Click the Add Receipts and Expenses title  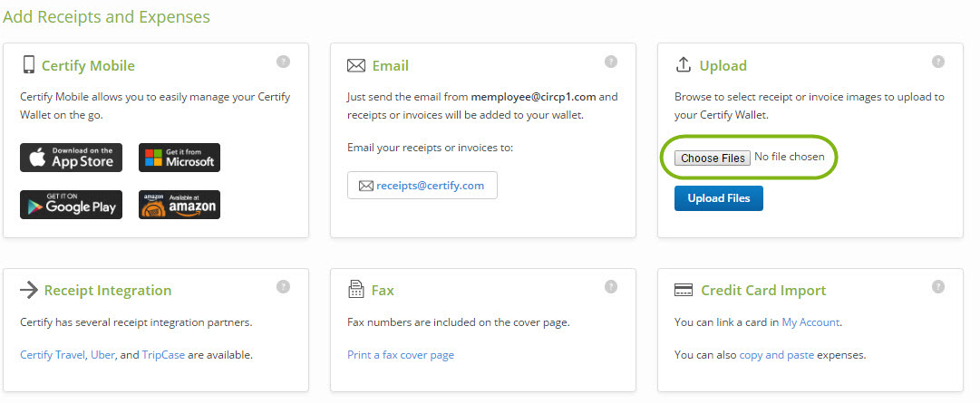(x=106, y=17)
